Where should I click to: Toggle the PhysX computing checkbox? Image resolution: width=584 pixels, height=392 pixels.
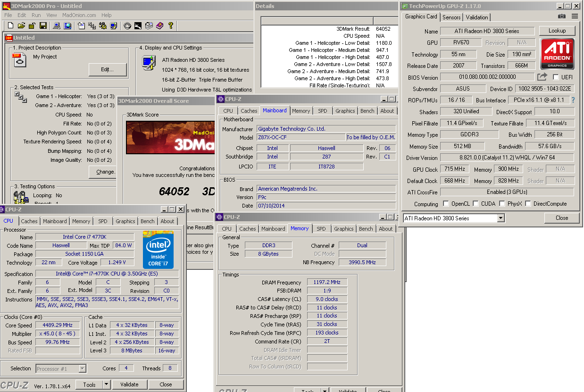point(502,204)
